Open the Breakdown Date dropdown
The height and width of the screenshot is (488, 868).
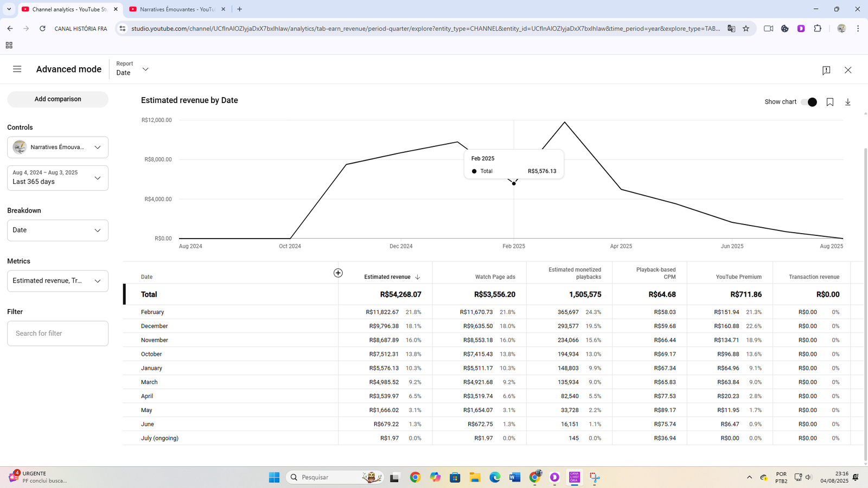(58, 230)
